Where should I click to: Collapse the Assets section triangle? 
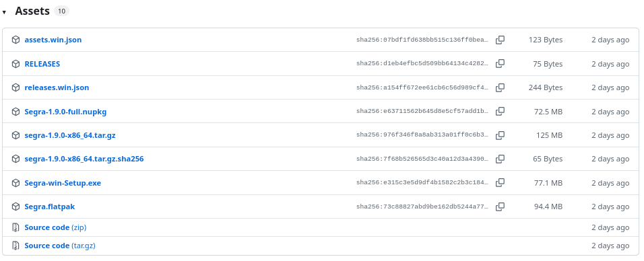point(4,12)
